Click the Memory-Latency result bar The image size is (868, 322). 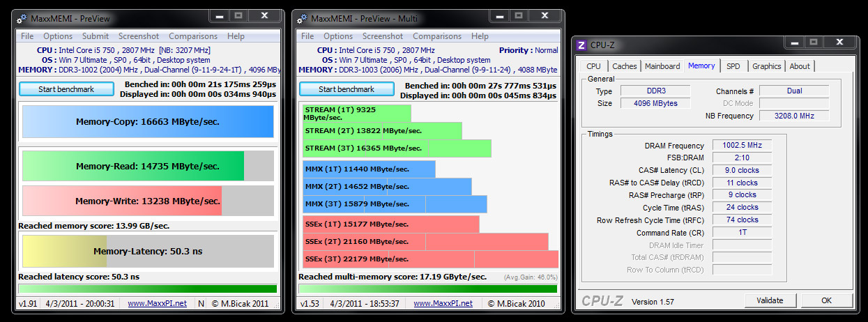point(148,251)
